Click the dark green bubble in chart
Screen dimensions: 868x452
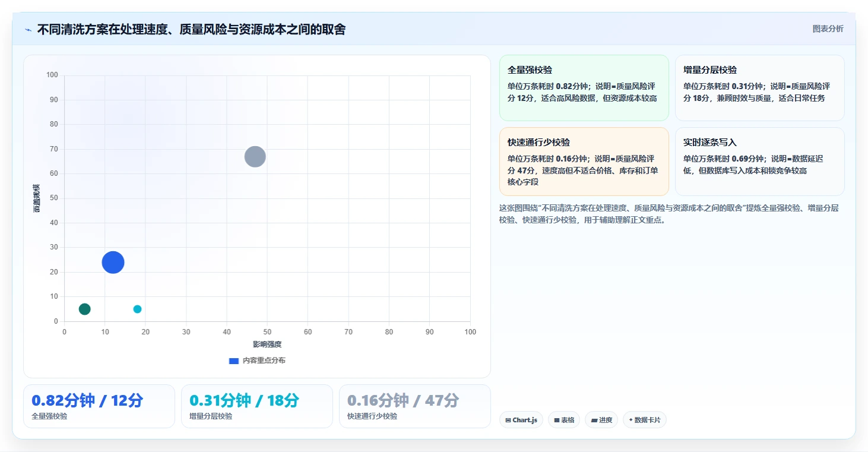tap(84, 309)
